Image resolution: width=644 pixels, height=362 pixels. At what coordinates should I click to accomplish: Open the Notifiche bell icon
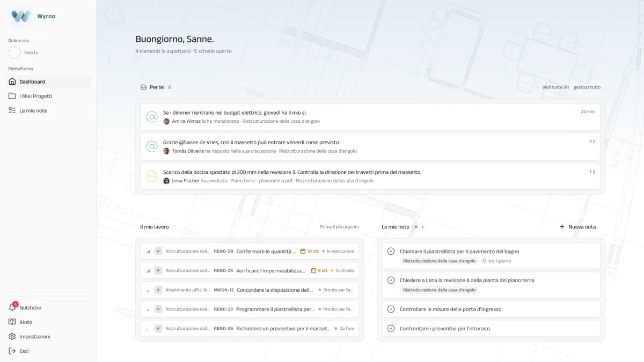pyautogui.click(x=12, y=307)
